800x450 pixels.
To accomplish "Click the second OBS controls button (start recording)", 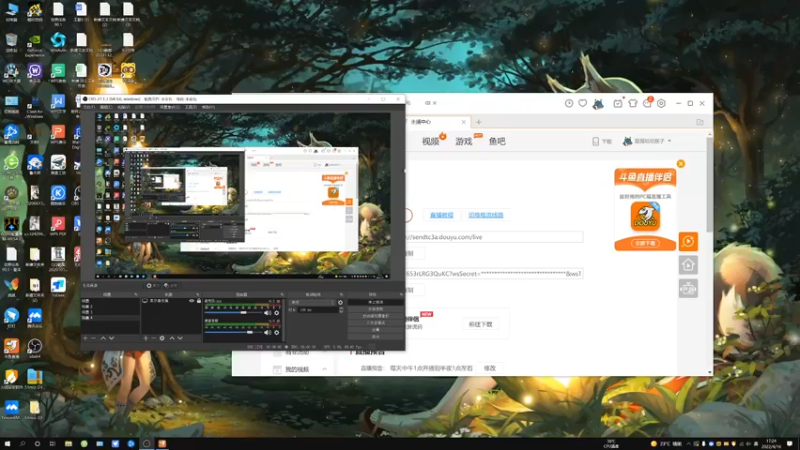I will point(376,309).
